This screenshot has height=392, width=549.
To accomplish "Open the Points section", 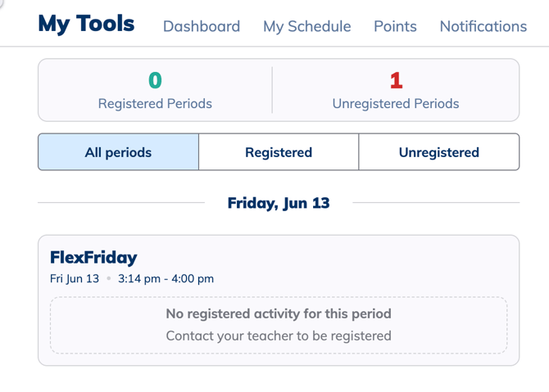I will point(395,26).
